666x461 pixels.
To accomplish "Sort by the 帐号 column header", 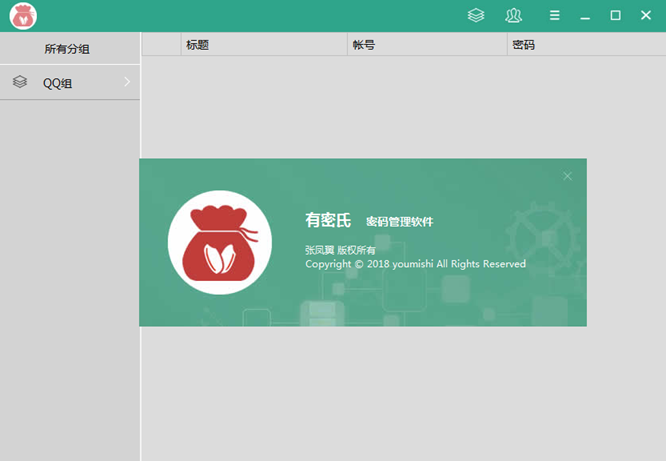I will [x=363, y=45].
